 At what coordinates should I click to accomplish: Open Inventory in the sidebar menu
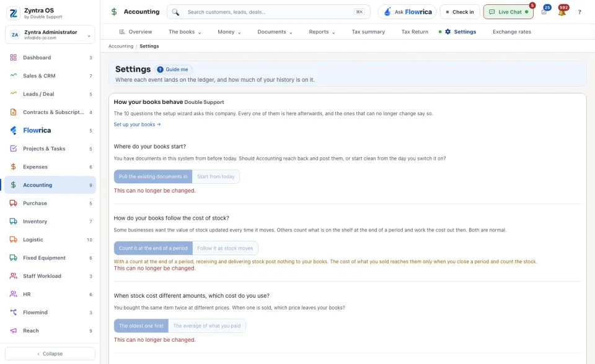click(x=50, y=222)
